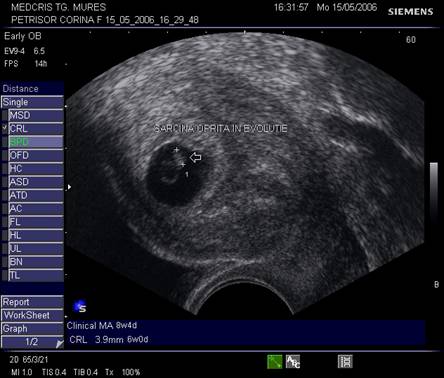Open the WorkSheet view
Viewport: 444px width, 378px height.
(32, 315)
